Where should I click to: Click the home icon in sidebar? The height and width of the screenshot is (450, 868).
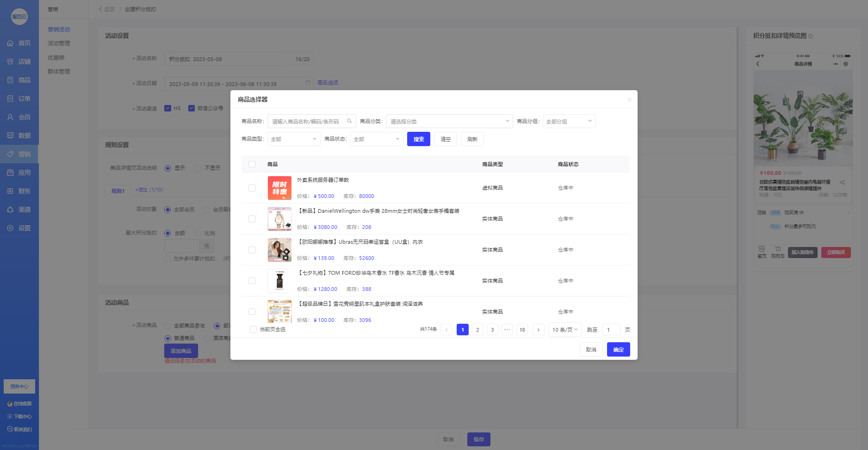[x=10, y=43]
